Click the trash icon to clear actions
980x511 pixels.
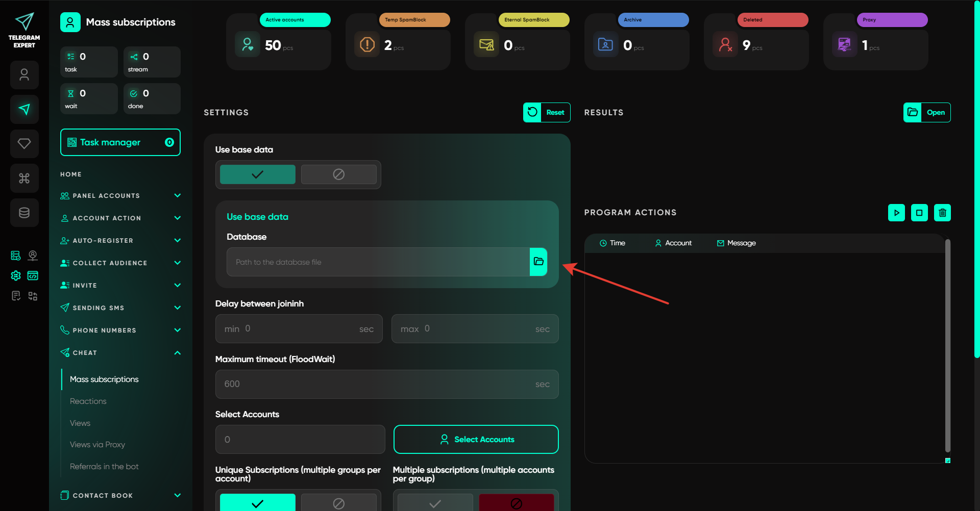point(942,213)
